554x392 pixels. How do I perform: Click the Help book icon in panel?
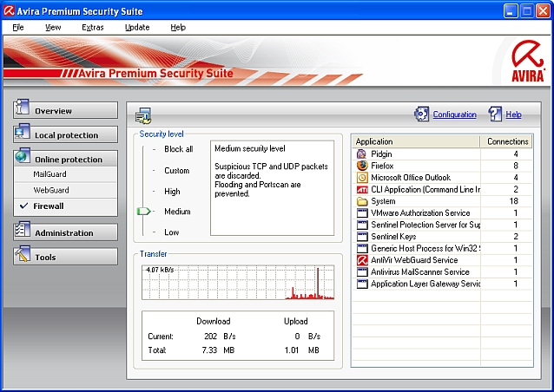(x=495, y=114)
